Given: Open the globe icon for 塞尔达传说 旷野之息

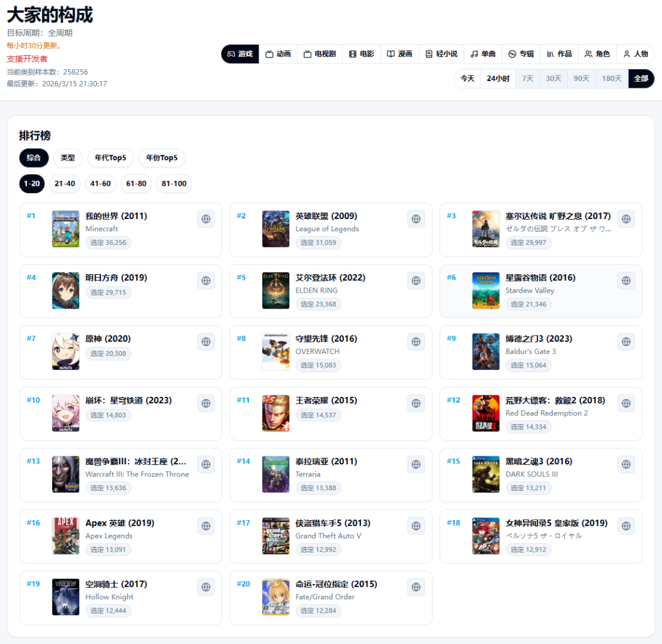Looking at the screenshot, I should (626, 219).
